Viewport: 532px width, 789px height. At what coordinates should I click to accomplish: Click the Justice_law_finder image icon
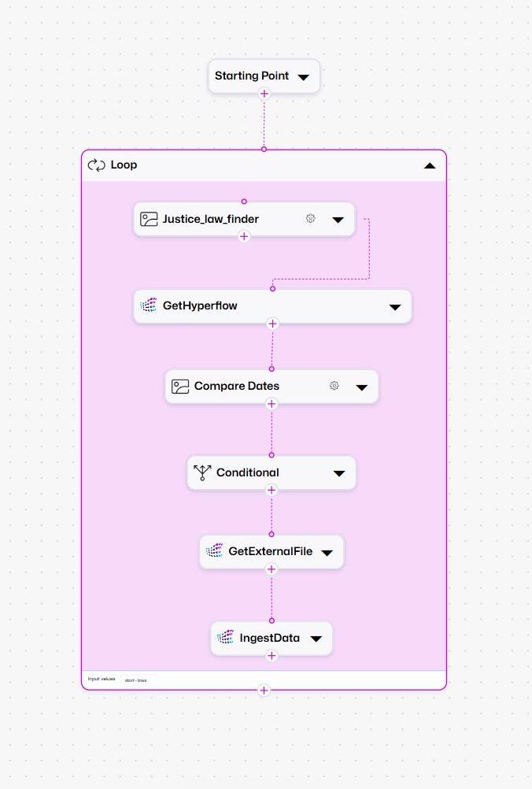point(149,219)
